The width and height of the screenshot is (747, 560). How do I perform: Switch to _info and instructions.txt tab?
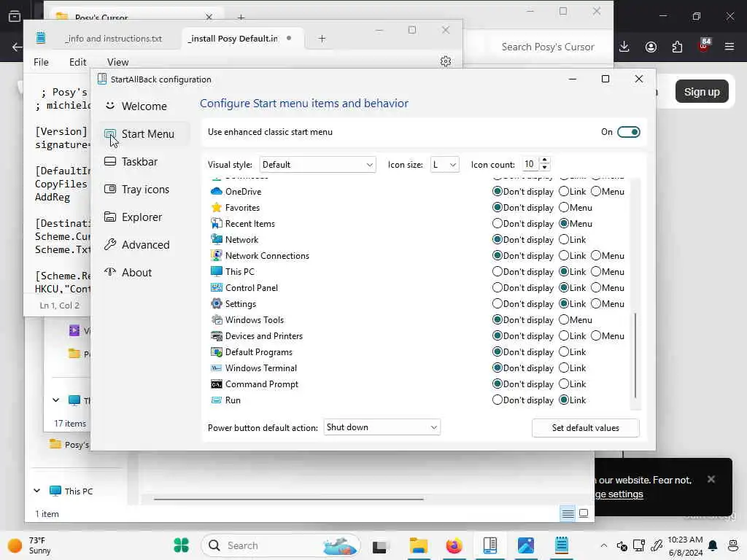113,39
